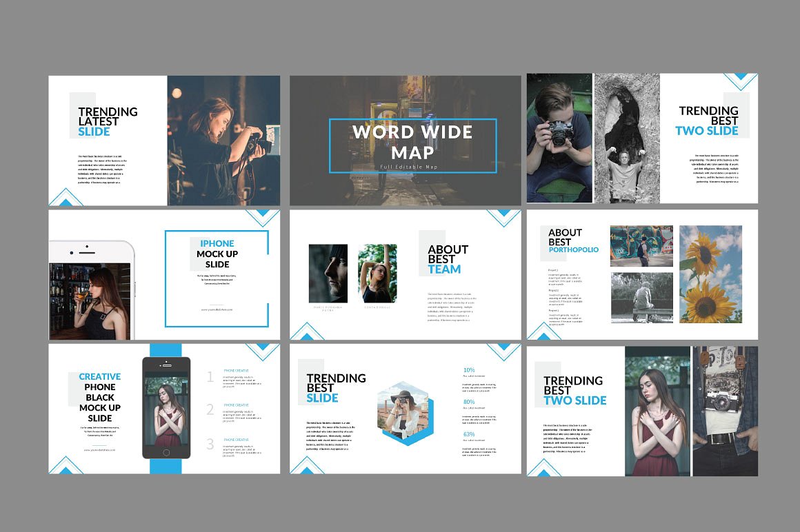Click the team portrait of woman with raised arm
800x532 pixels.
click(377, 273)
